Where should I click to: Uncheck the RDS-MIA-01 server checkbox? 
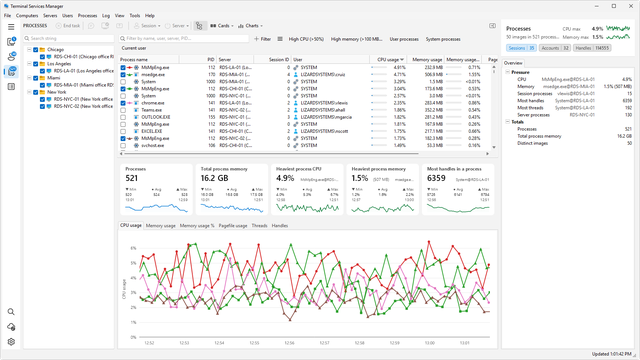[42, 85]
